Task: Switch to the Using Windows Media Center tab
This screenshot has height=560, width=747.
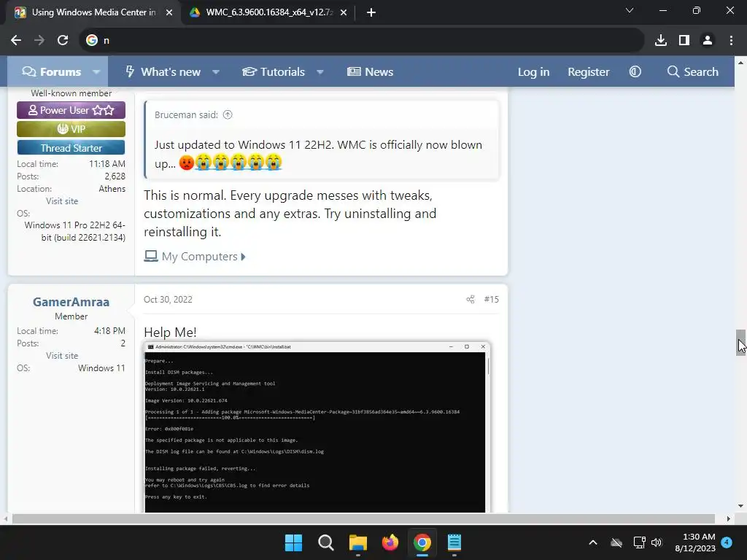Action: 93,12
